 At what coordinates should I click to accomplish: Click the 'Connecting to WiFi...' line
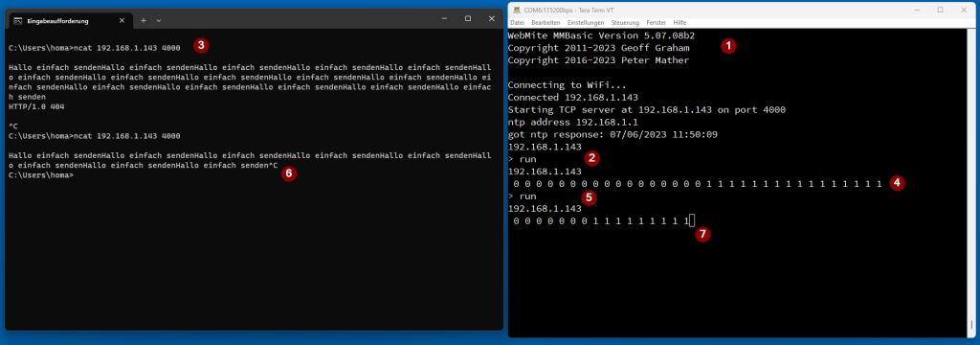click(567, 85)
